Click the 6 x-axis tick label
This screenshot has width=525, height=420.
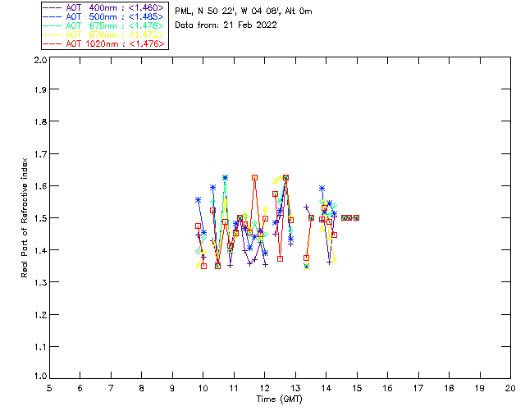click(80, 388)
